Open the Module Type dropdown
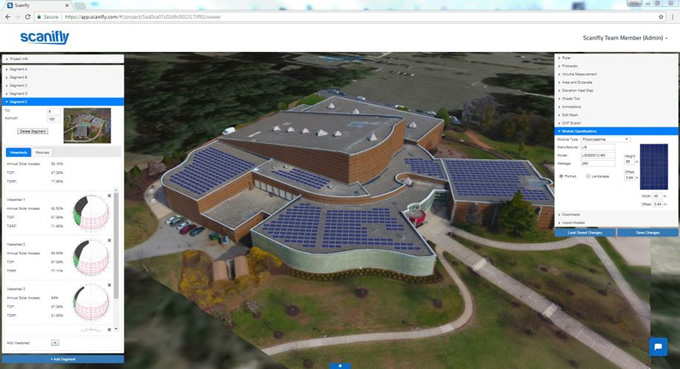The height and width of the screenshot is (369, 680). point(605,139)
